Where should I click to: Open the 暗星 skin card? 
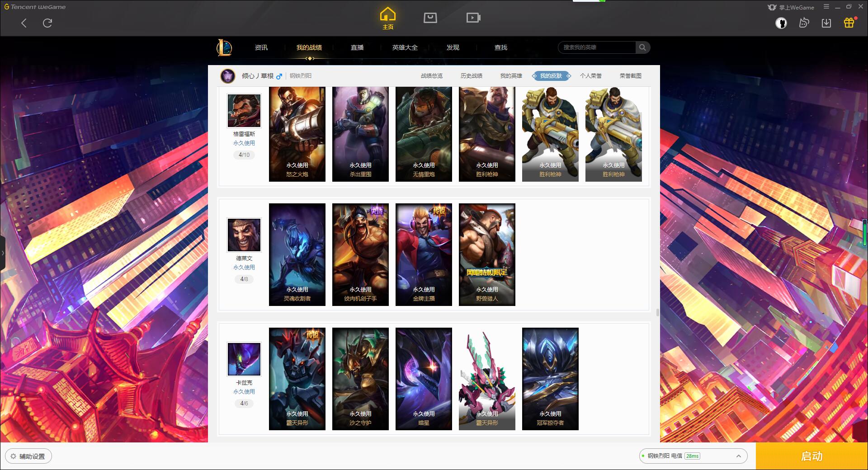[424, 379]
